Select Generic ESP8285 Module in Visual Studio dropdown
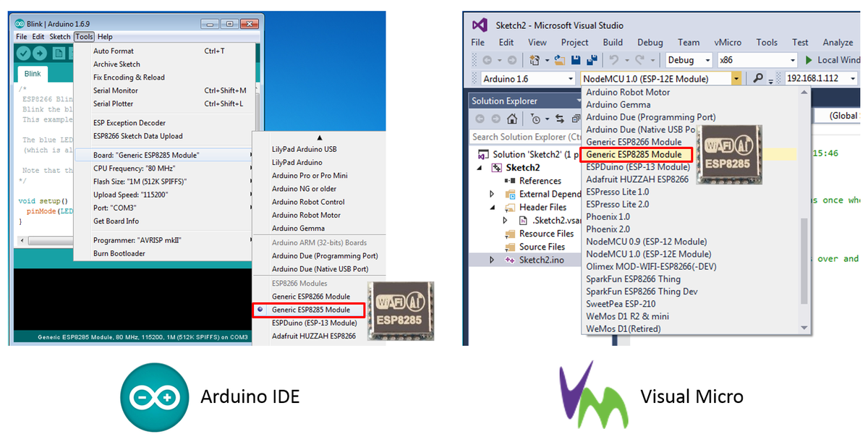 637,154
